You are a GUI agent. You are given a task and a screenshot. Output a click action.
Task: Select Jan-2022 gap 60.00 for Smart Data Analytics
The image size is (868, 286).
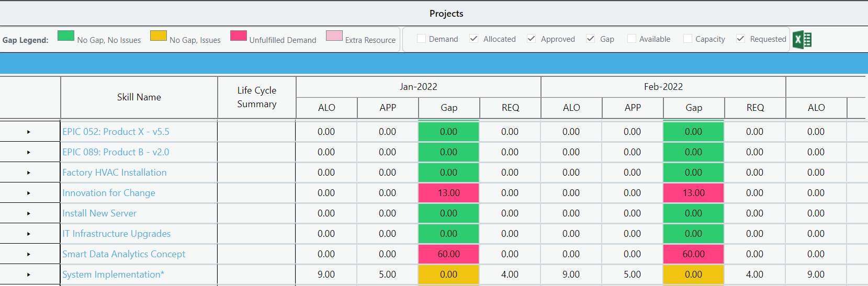(x=449, y=254)
